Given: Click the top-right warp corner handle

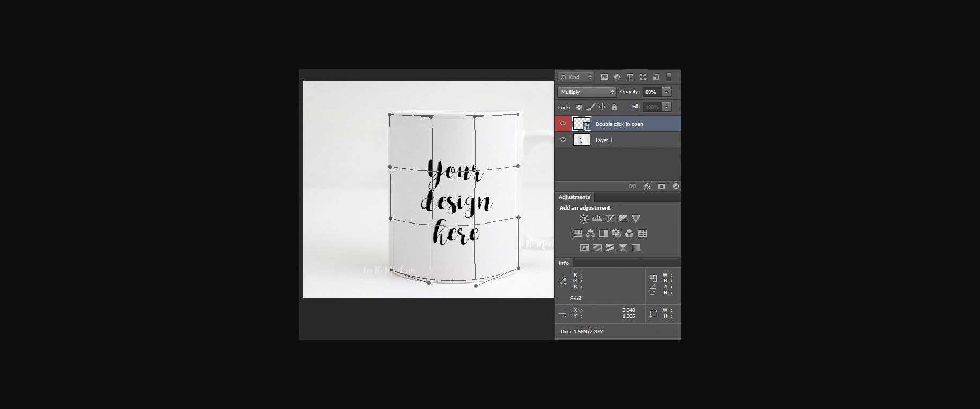Looking at the screenshot, I should click(518, 114).
